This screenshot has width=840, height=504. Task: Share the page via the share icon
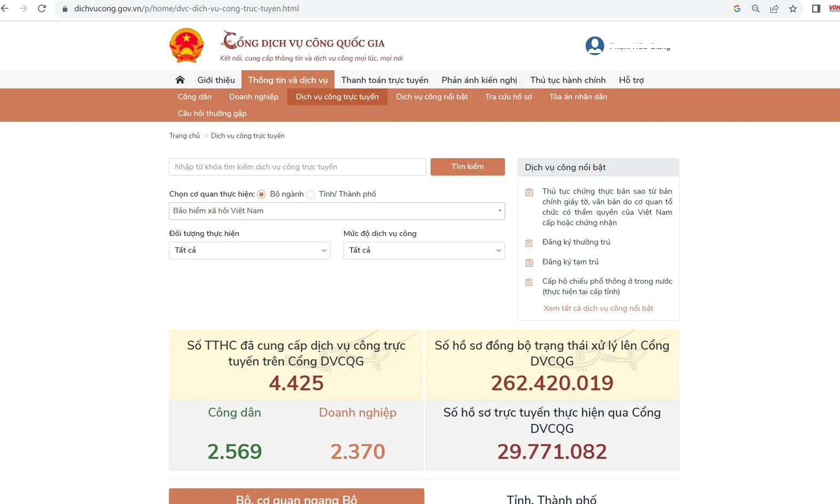(x=774, y=8)
